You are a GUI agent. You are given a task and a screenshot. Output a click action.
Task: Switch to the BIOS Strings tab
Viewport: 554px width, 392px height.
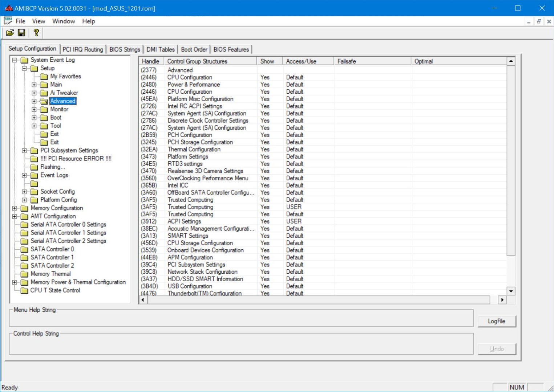click(x=125, y=49)
